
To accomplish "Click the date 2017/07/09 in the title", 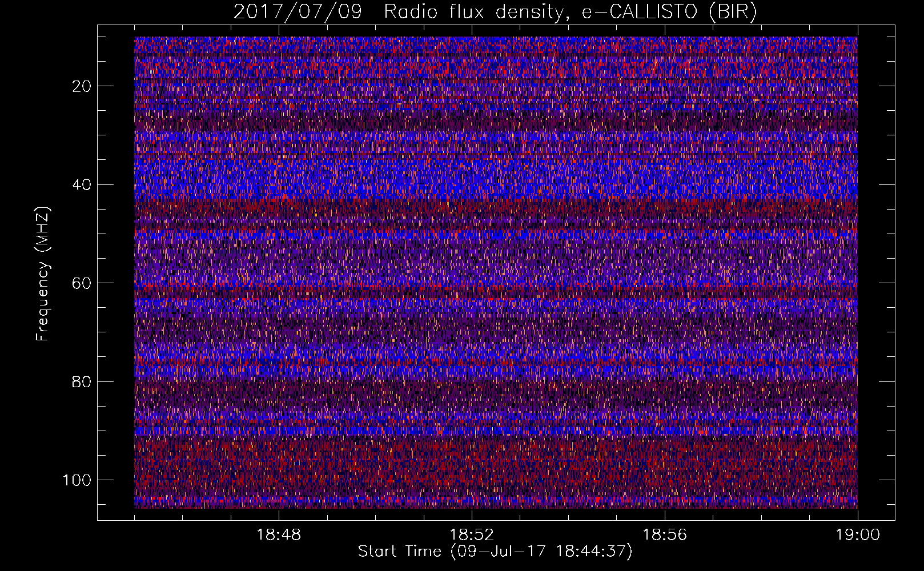I will [298, 12].
